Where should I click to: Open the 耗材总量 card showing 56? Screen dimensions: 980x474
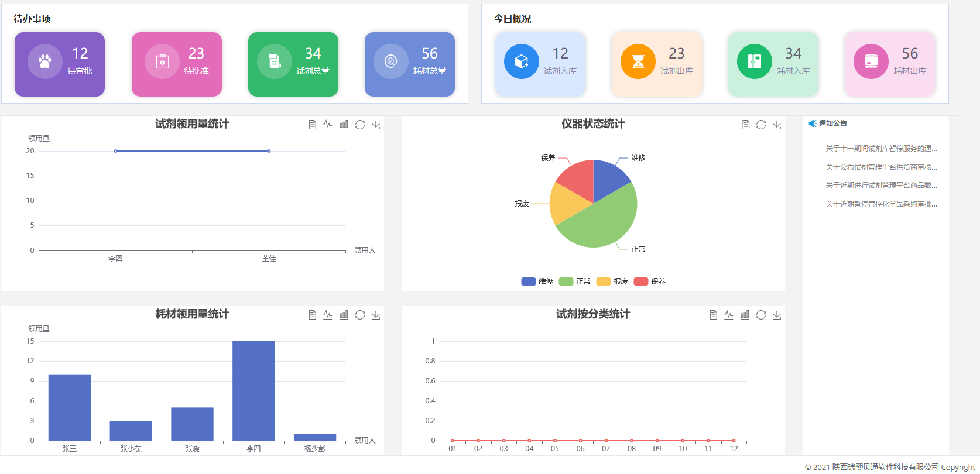tap(410, 64)
